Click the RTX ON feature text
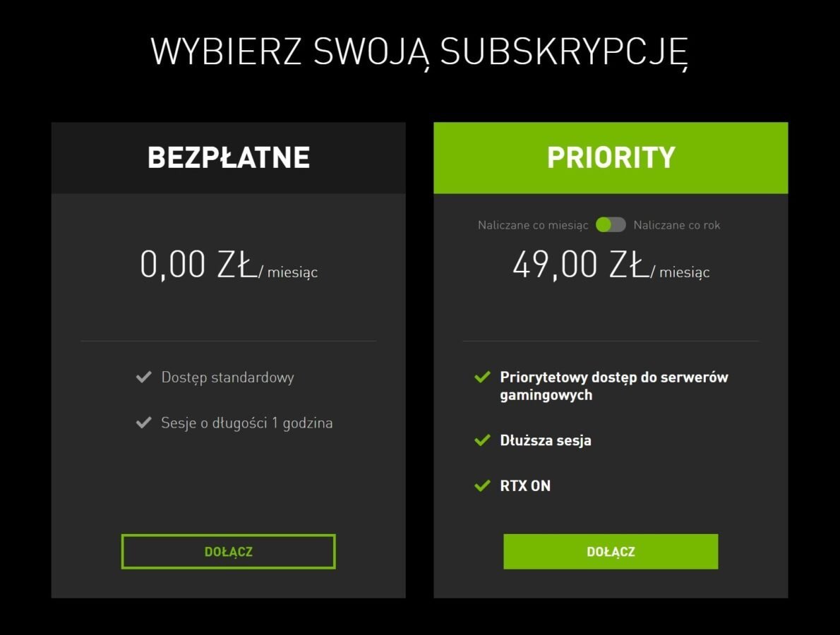The image size is (840, 635). pos(525,485)
